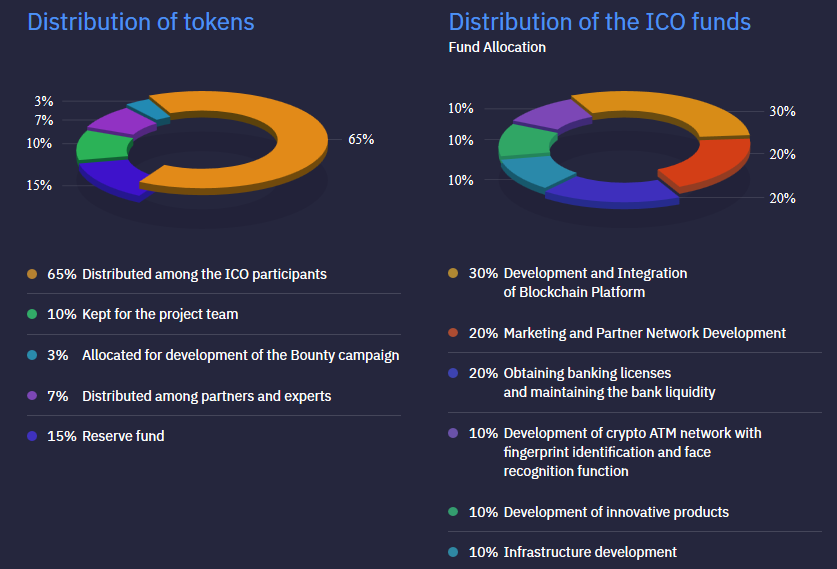
Task: Select the Reserve fund legend text
Action: click(x=123, y=436)
